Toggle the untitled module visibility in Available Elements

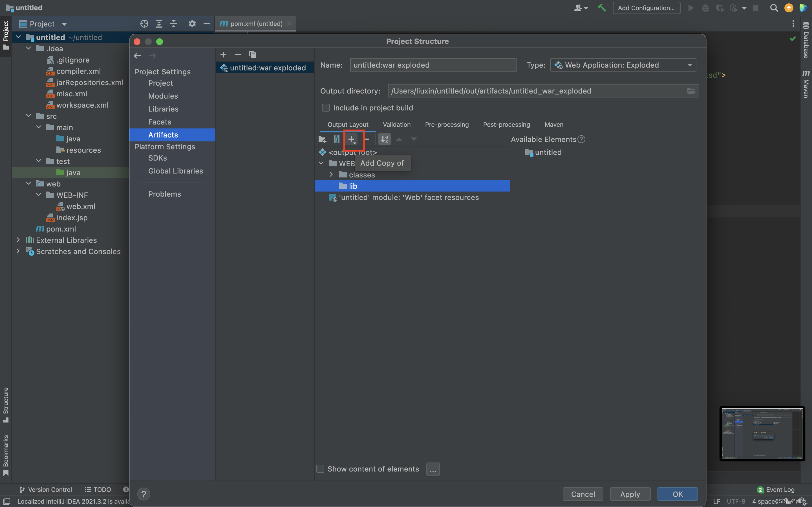point(547,152)
